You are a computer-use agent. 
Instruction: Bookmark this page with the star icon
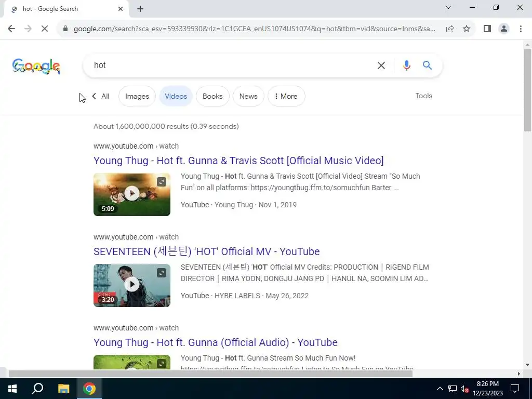coord(467,29)
